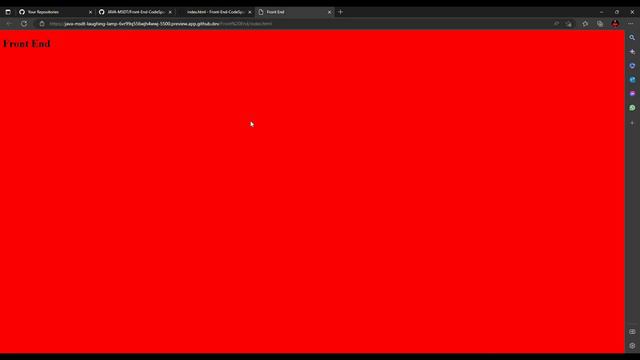
Task: Open the blue round sidebar app icon
Action: pos(632,66)
